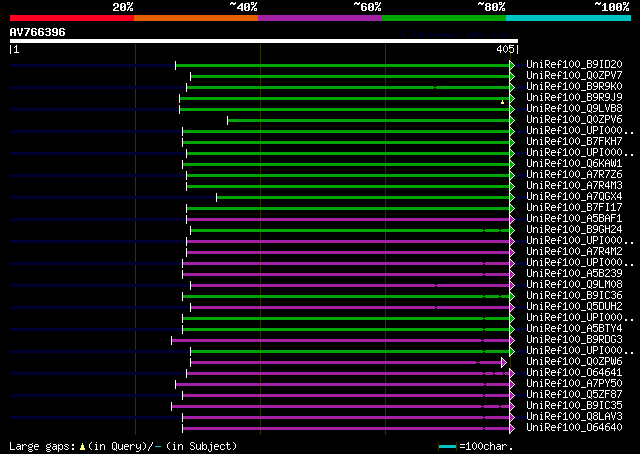The height and width of the screenshot is (454, 640).
Task: Click the query end position 405 label
Action: [x=505, y=49]
